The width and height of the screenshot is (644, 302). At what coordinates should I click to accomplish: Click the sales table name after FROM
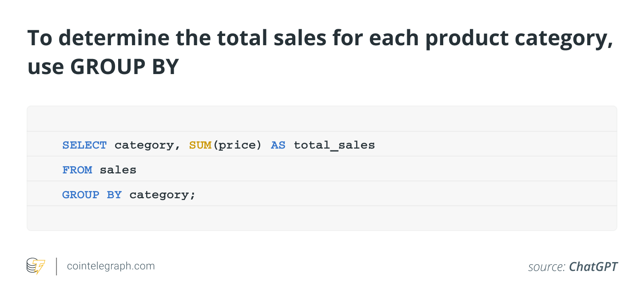(x=118, y=170)
